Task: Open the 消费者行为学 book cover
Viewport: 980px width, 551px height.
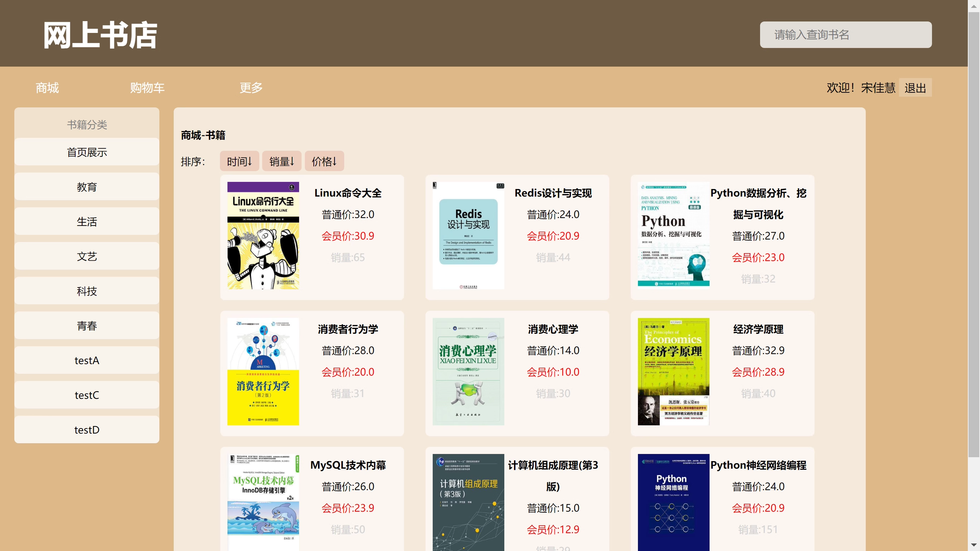Action: pyautogui.click(x=263, y=371)
